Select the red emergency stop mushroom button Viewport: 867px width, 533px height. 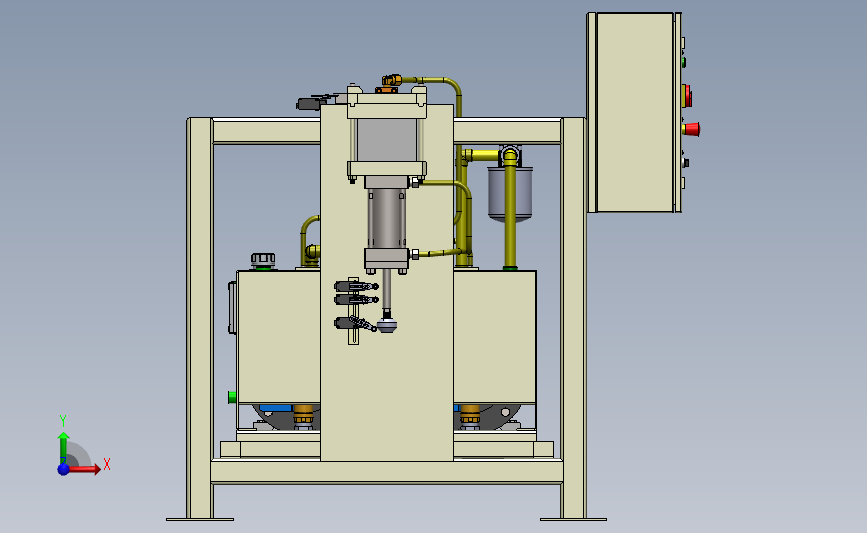pyautogui.click(x=692, y=129)
